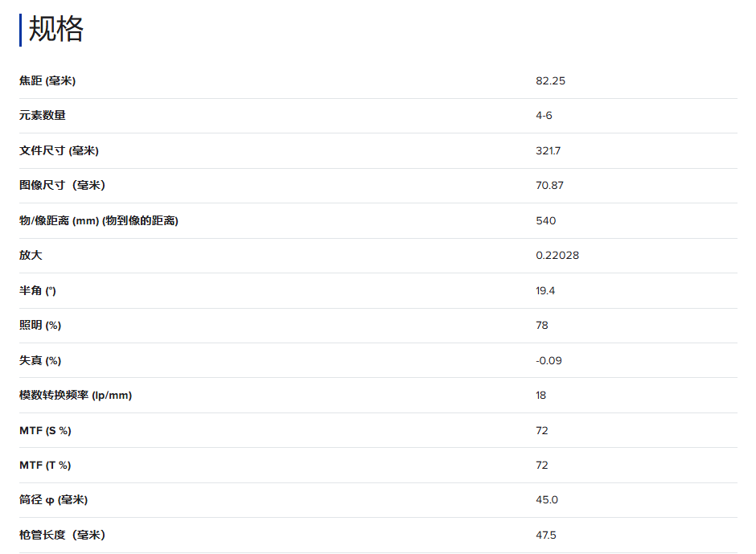Click the 规格 section heading
Viewport: 756px width, 554px height.
click(x=56, y=30)
